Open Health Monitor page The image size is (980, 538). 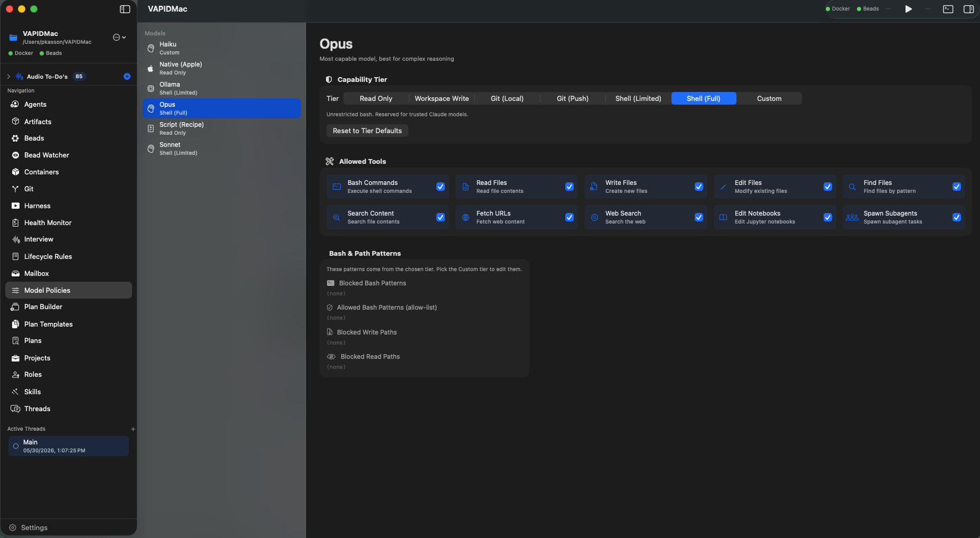coord(69,223)
